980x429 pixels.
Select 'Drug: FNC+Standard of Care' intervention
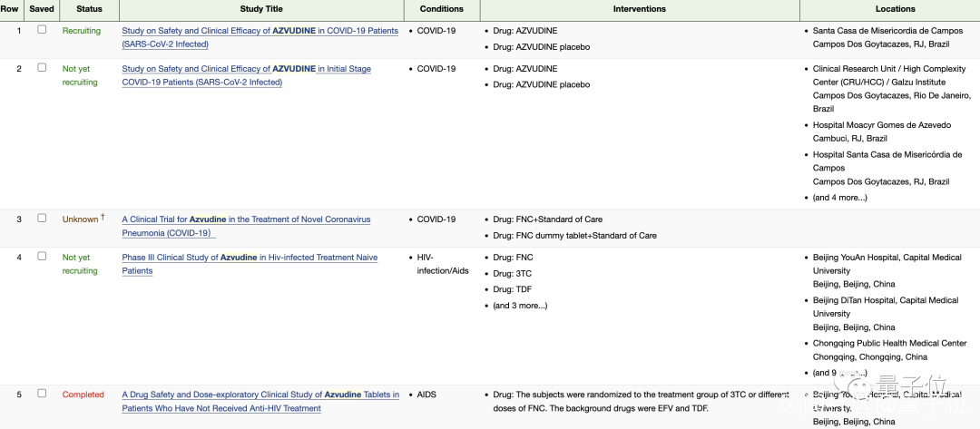pyautogui.click(x=547, y=219)
